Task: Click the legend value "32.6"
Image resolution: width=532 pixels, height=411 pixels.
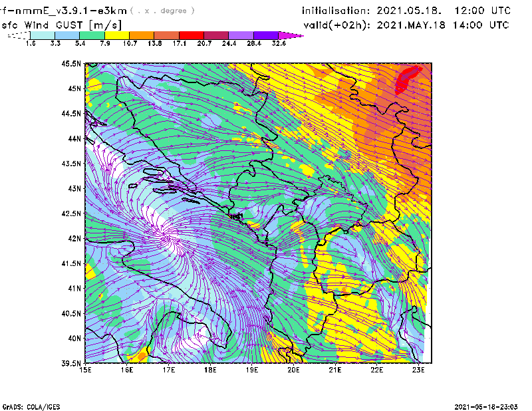Action: 279,43
